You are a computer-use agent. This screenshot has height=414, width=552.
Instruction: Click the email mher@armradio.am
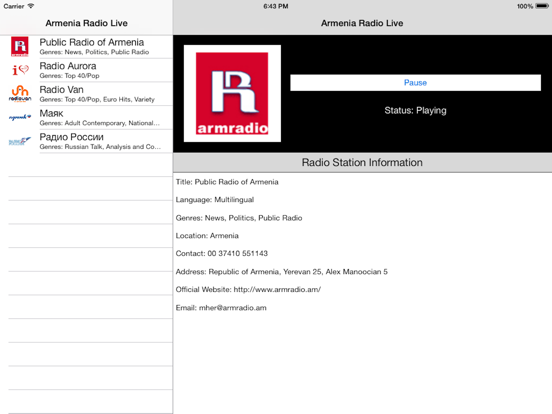233,308
